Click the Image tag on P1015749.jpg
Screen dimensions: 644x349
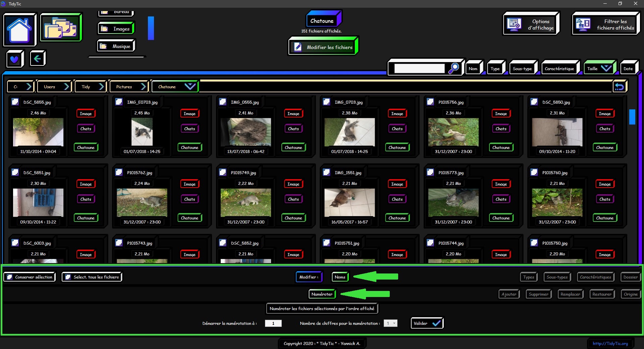(293, 184)
